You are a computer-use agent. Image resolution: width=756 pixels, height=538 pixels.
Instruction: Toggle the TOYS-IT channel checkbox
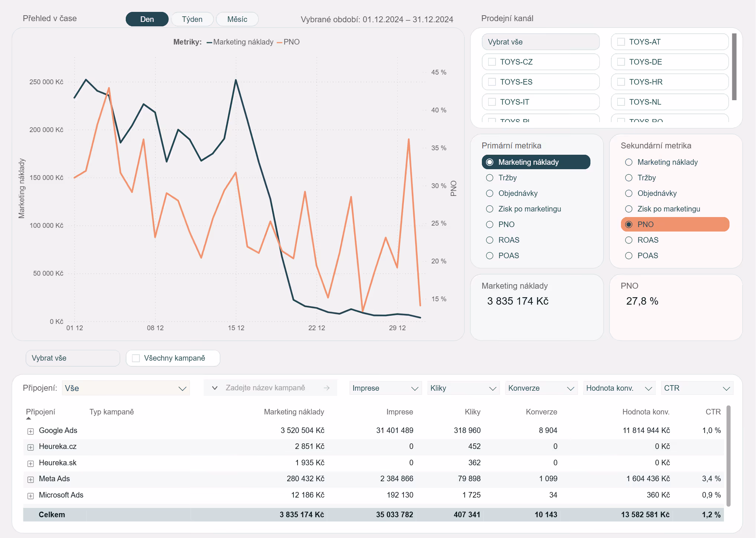(x=492, y=102)
